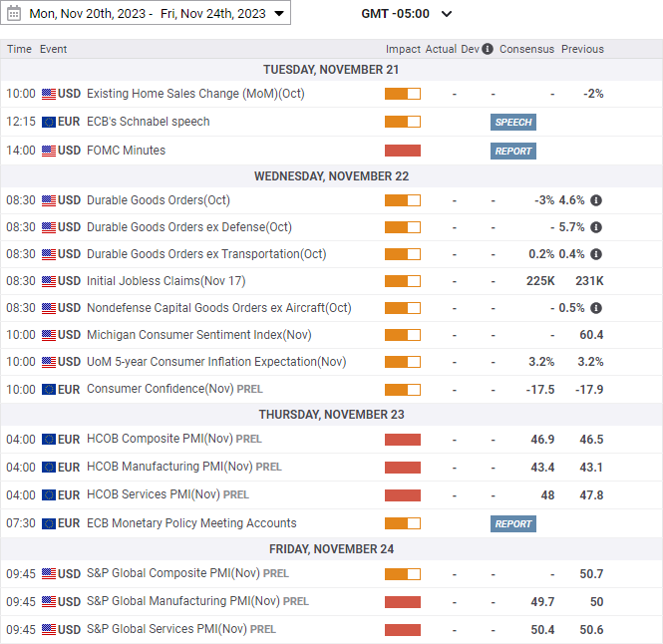Open ECB's Schnabel speech event
663x644 pixels.
[149, 122]
